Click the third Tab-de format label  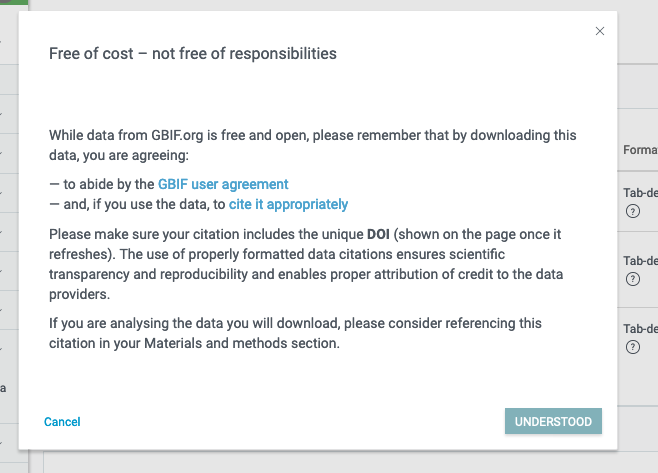click(x=640, y=329)
